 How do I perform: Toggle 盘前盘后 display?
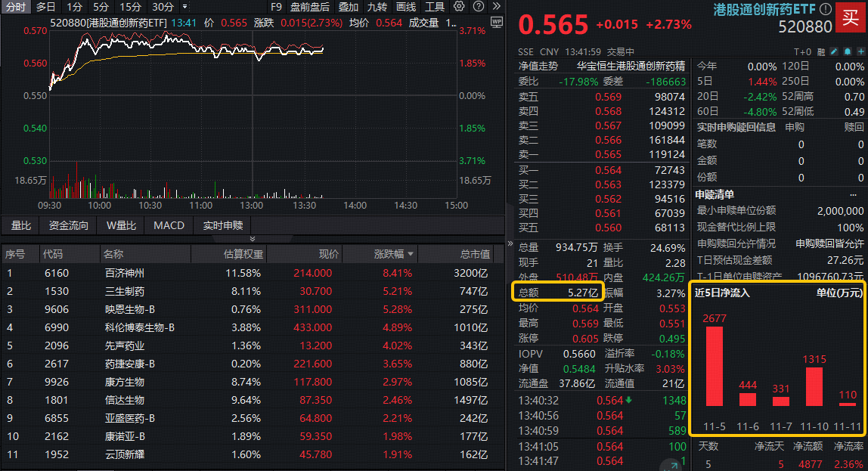tap(309, 7)
